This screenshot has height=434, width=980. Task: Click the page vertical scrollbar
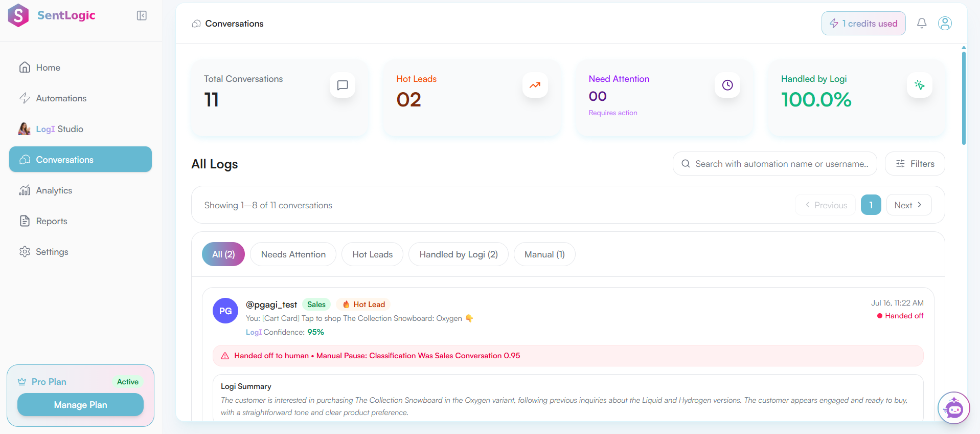pos(964,97)
